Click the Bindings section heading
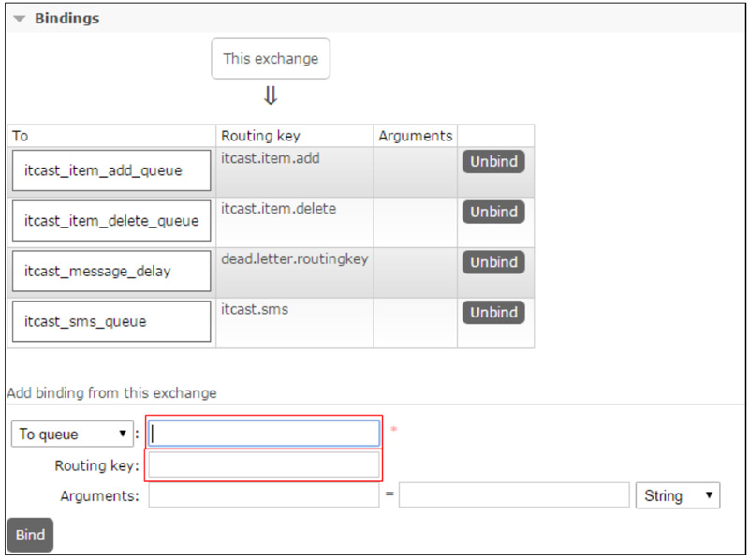Screen dimensions: 749x560 (66, 18)
